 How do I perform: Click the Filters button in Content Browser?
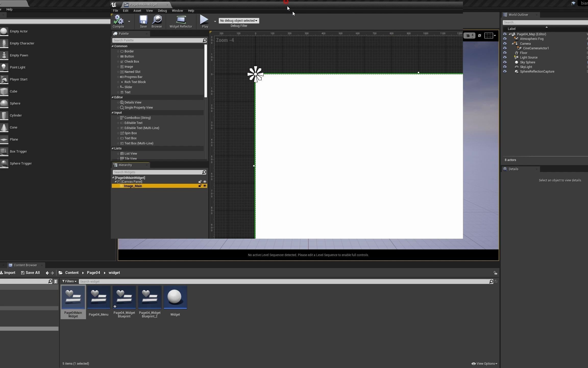click(x=69, y=281)
